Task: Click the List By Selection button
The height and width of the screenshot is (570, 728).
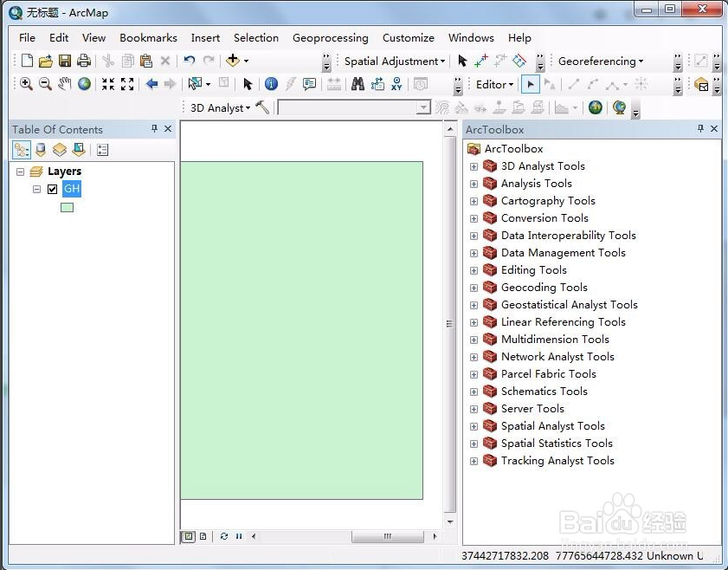Action: coord(79,150)
